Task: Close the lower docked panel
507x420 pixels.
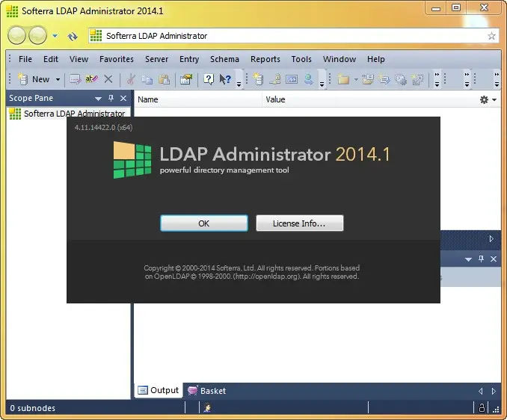Action: pos(494,259)
